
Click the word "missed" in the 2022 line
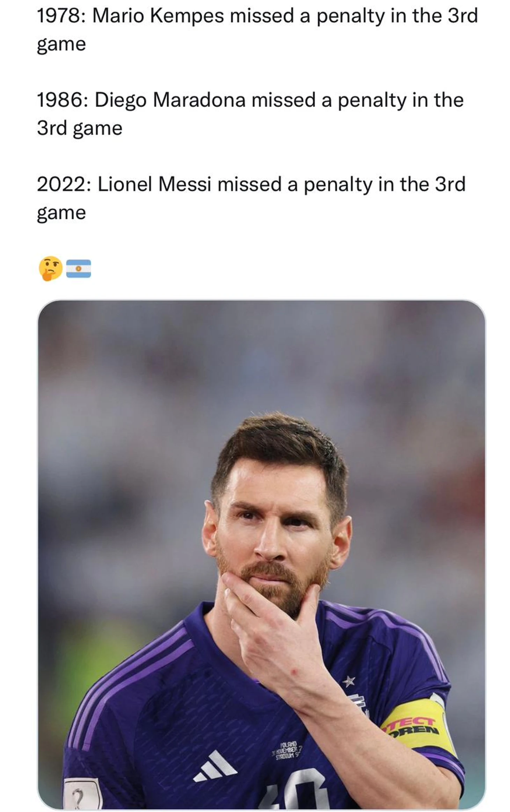[x=249, y=184]
